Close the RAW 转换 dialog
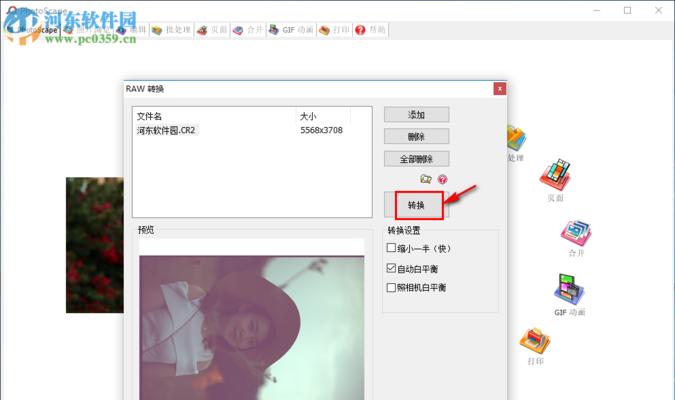Screen dimensions: 675x400 499,89
